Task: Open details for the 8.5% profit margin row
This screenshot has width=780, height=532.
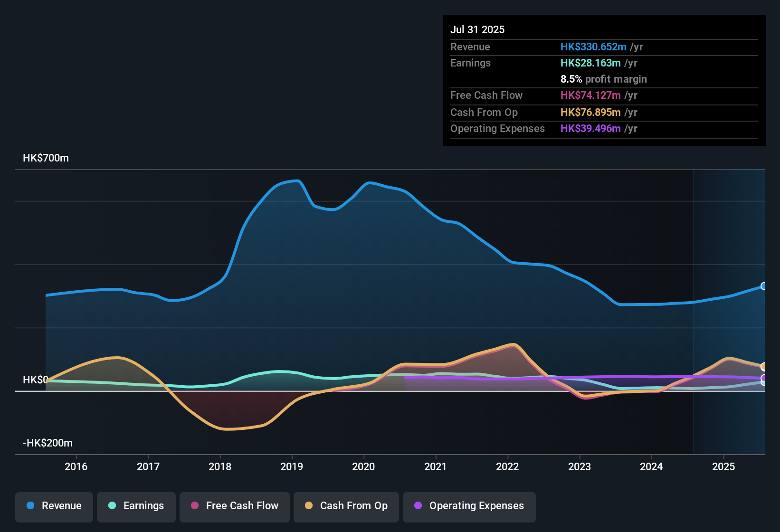Action: 603,79
